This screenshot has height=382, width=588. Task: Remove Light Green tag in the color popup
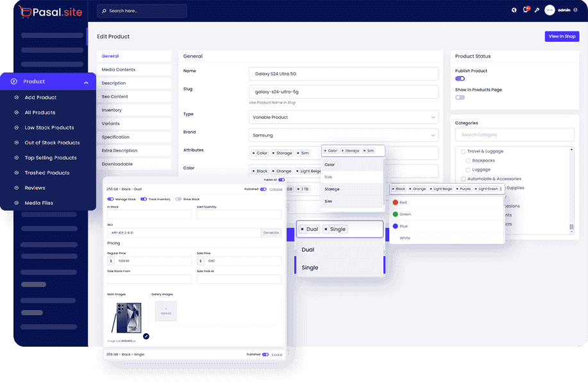(476, 189)
